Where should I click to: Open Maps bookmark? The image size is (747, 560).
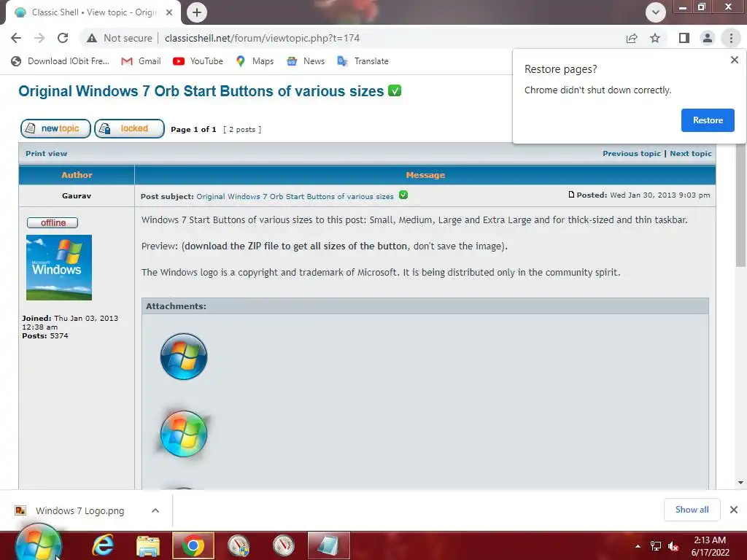tap(255, 61)
